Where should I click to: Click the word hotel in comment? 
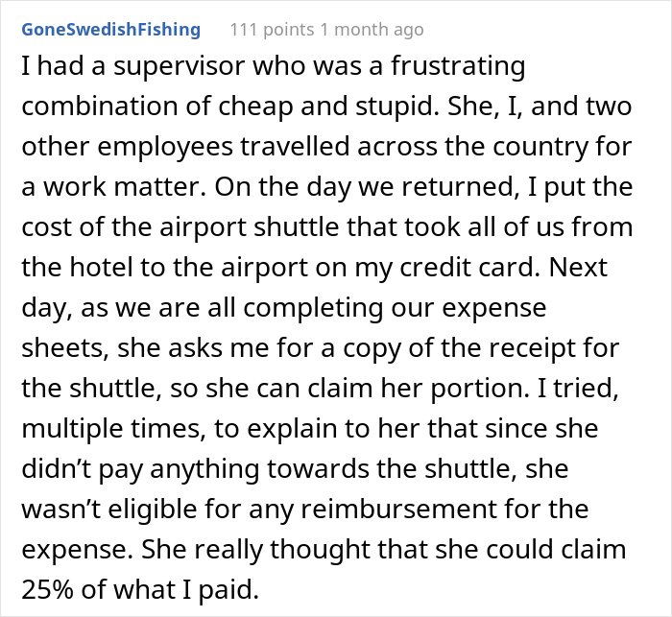pyautogui.click(x=101, y=268)
